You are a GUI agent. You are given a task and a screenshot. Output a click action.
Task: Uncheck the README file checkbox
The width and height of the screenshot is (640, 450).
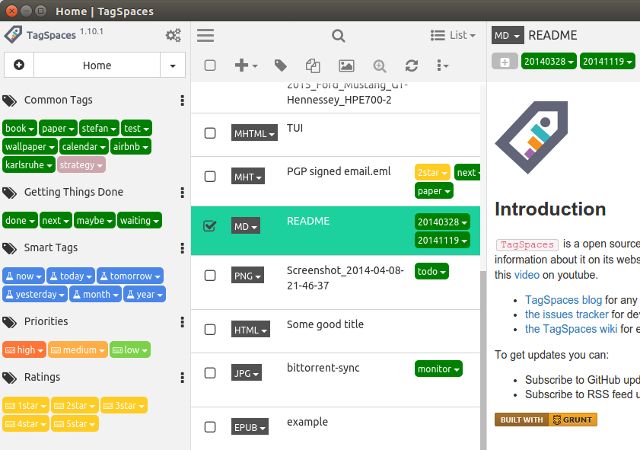coord(210,226)
